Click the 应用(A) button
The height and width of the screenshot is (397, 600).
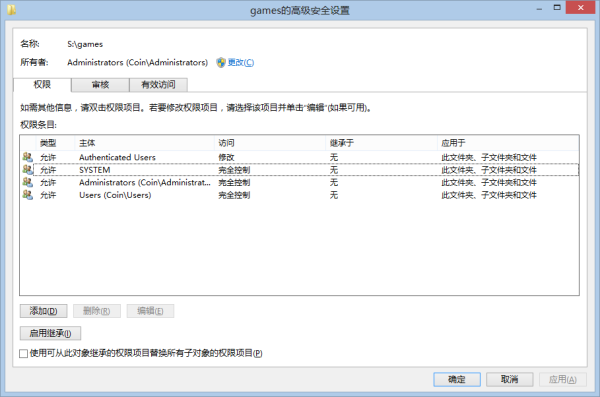tap(562, 379)
